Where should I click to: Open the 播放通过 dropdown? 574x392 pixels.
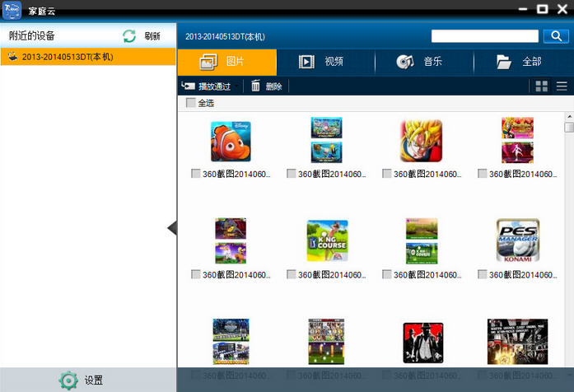click(x=210, y=86)
